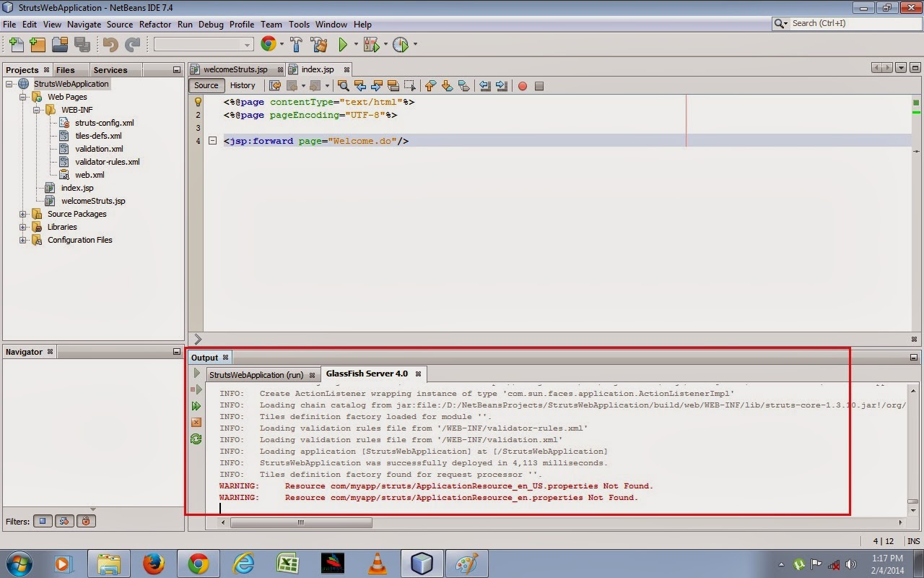Expand the Libraries node

(23, 227)
